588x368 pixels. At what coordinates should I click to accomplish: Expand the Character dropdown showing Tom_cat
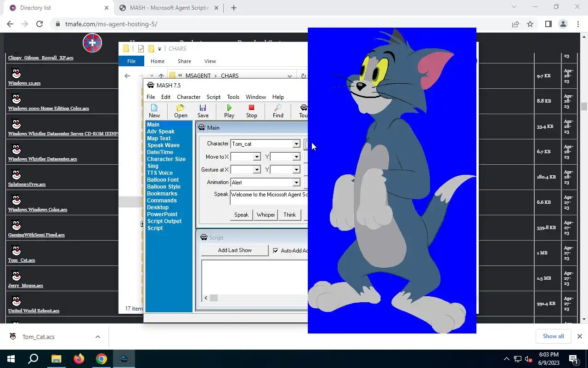pos(296,144)
